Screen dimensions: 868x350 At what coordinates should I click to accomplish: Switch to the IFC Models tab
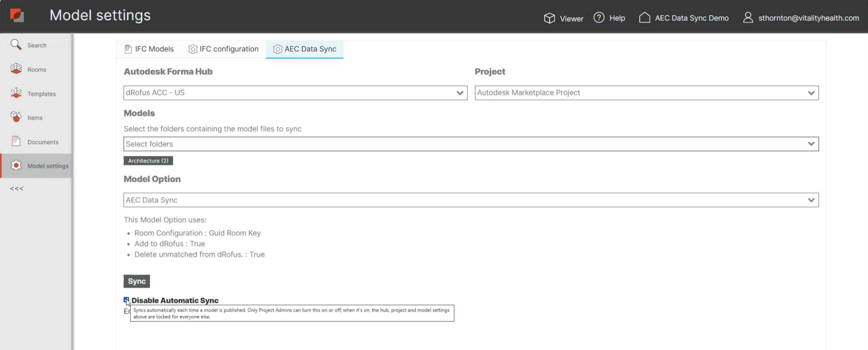coord(149,49)
